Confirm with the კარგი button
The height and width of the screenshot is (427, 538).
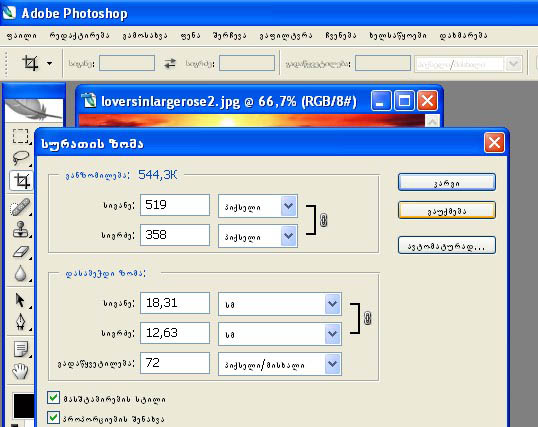(x=447, y=182)
